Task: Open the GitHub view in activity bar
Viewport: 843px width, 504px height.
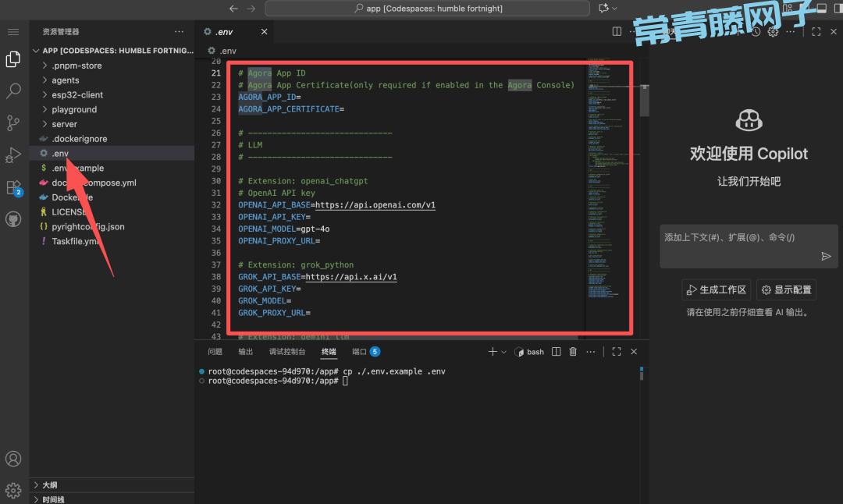Action: [x=13, y=219]
